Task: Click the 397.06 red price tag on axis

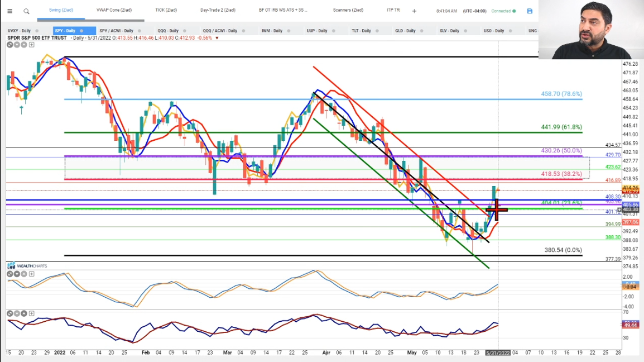Action: pyautogui.click(x=631, y=222)
